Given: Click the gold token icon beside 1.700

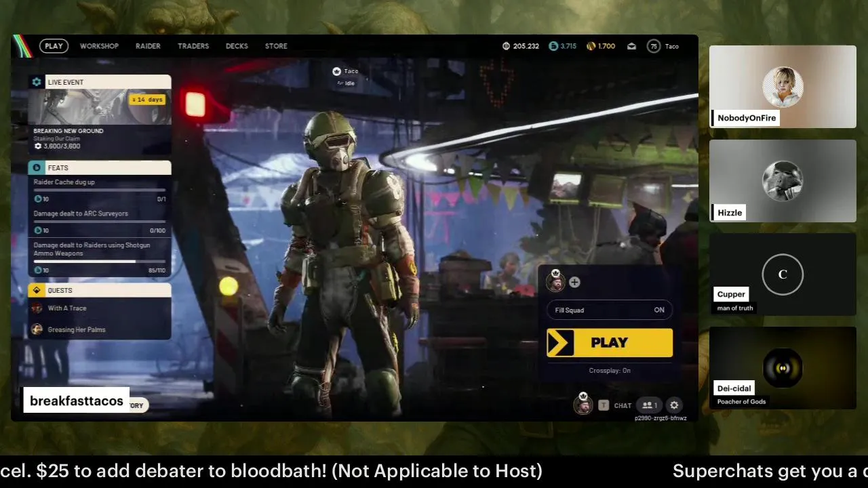Looking at the screenshot, I should pos(591,46).
